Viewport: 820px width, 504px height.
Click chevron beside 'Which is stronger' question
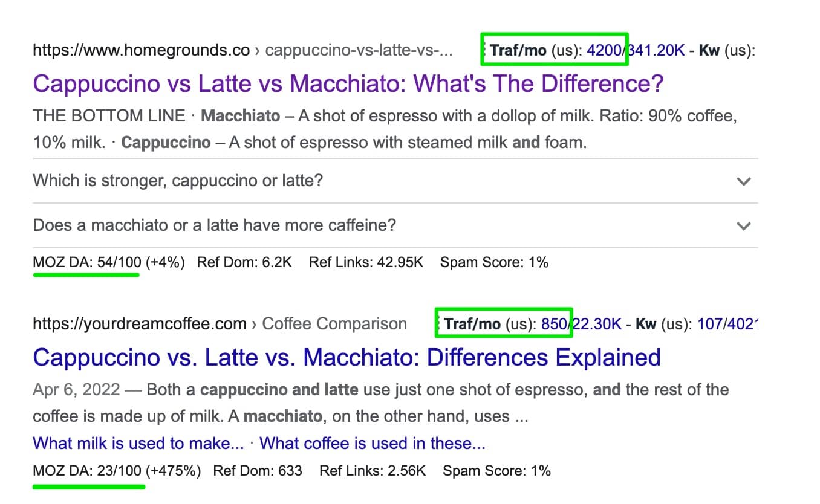[x=743, y=181]
